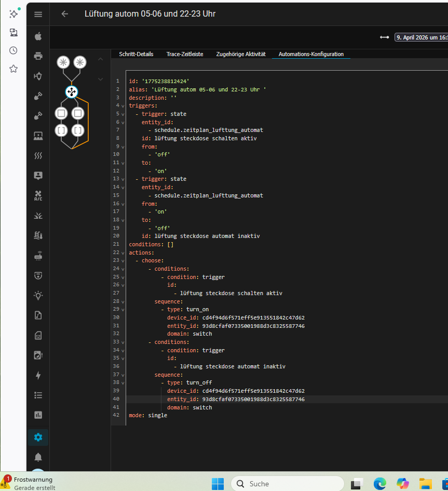448x491 pixels.
Task: Switch to the Trace-Zeitleiste tab
Action: coord(185,54)
